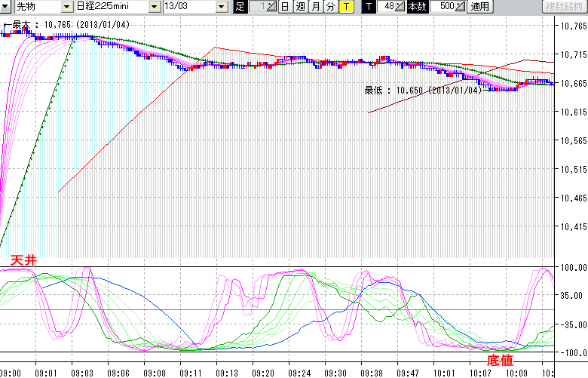Image resolution: width=588 pixels, height=378 pixels.
Task: Open the 13/03 contract month dropdown
Action: (x=221, y=7)
